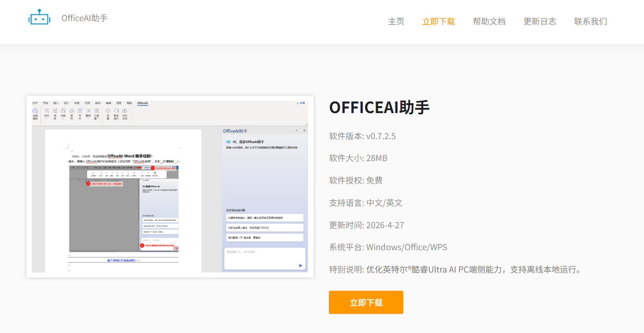The width and height of the screenshot is (644, 333).
Task: Click the 英文翻译一下 suggestion in preview
Action: [265, 238]
